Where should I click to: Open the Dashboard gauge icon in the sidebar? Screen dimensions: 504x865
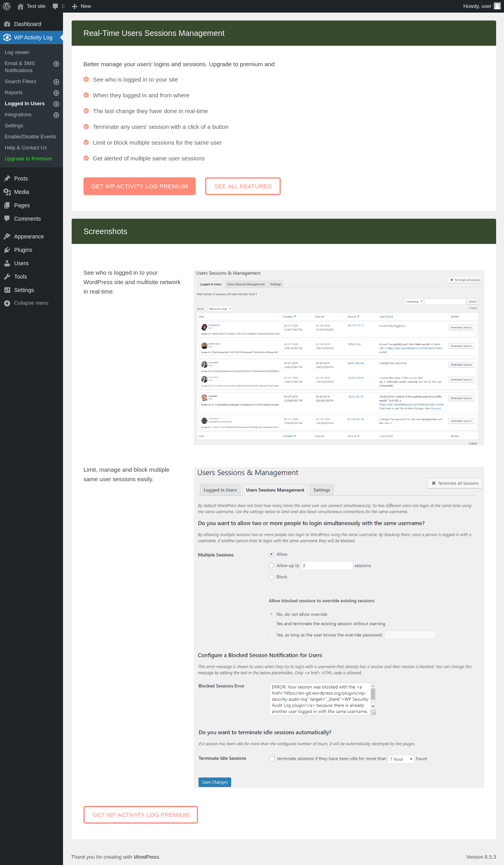coord(7,24)
